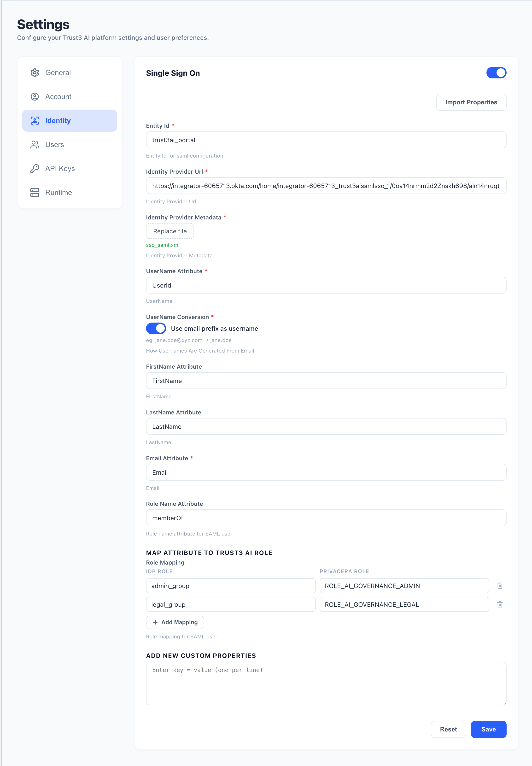Click the Account user-circle icon

(35, 97)
